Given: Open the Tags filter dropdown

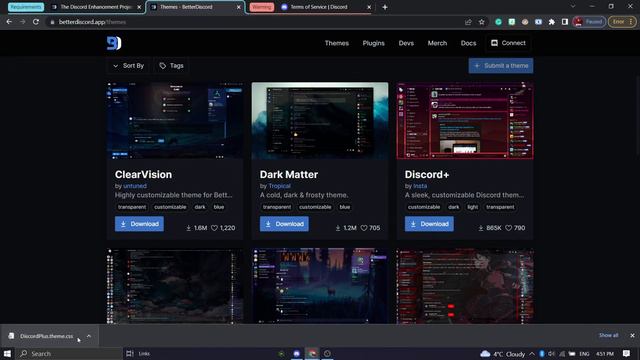Looking at the screenshot, I should 171,66.
